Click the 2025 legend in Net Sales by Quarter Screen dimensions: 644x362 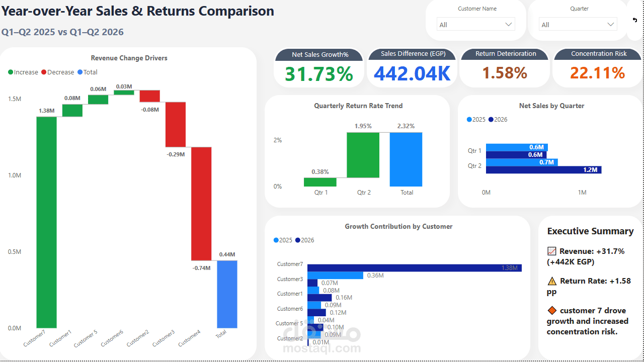point(476,120)
